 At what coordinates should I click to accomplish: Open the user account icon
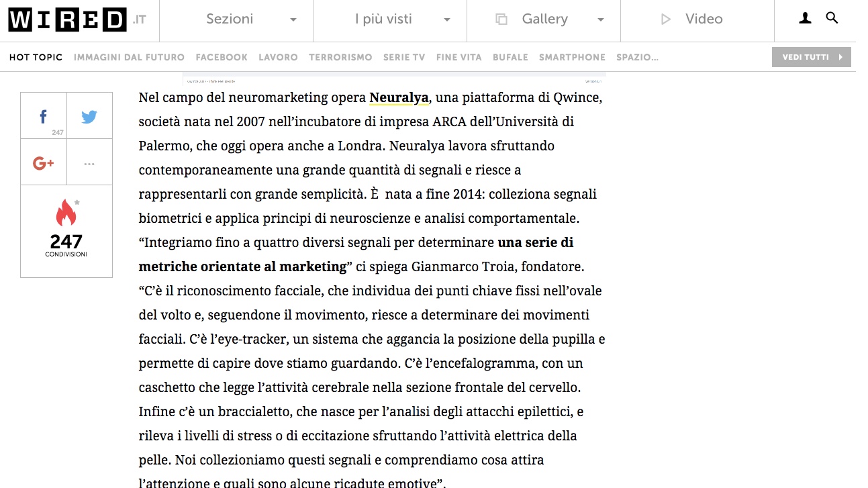pos(805,19)
